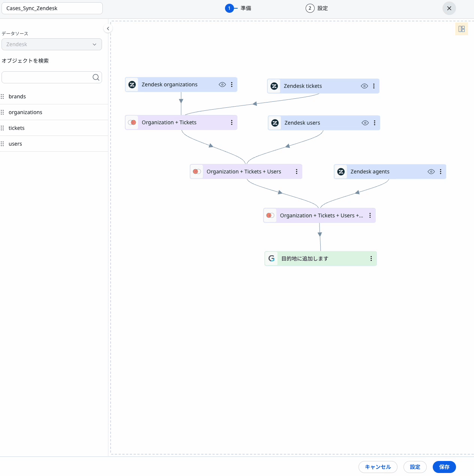Screen dimensions: 474x476
Task: Open options menu for 目的地に追加します node
Action: tap(371, 259)
